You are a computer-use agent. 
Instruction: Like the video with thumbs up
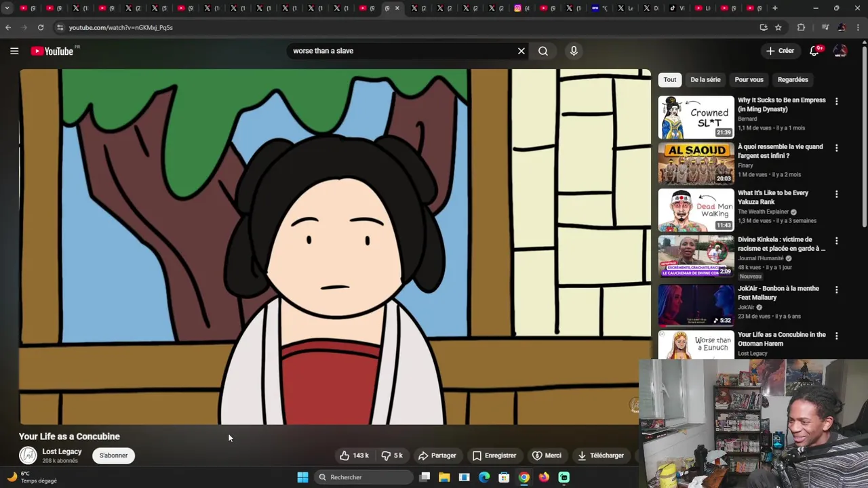click(355, 455)
